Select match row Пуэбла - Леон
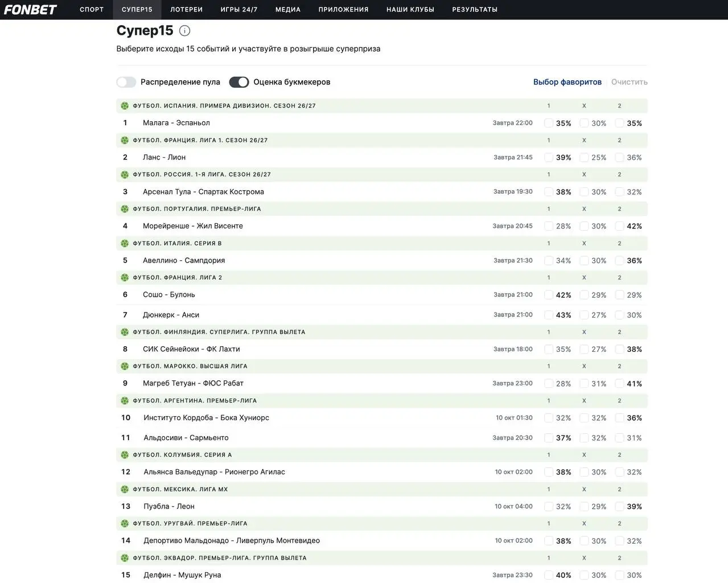This screenshot has width=728, height=583. point(382,506)
